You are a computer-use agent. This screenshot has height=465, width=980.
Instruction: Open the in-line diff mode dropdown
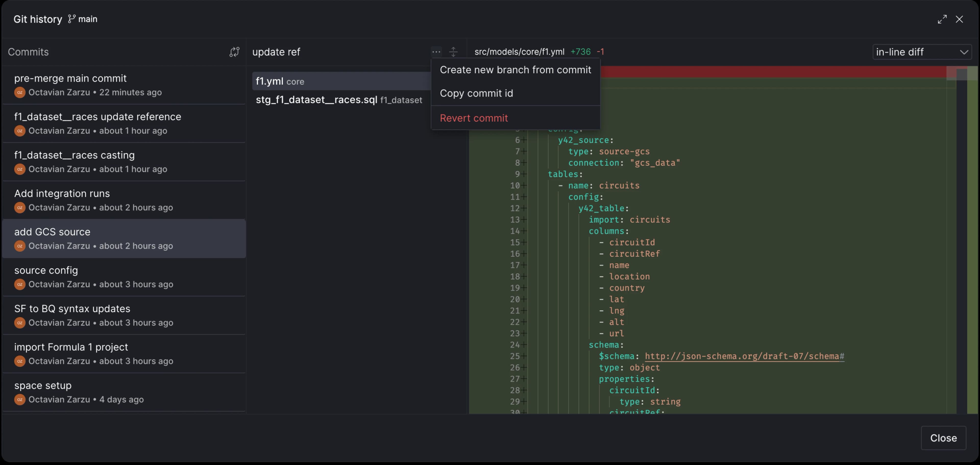coord(921,52)
